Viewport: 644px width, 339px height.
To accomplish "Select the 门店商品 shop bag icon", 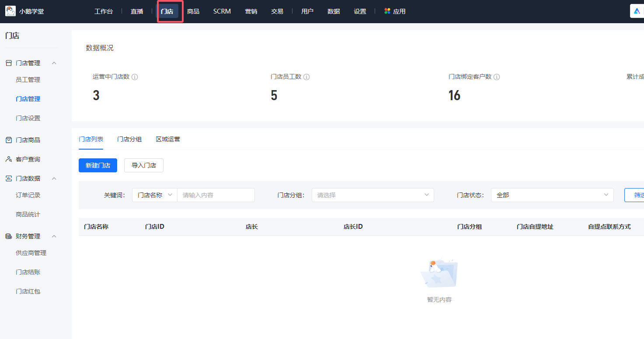I will coord(8,140).
